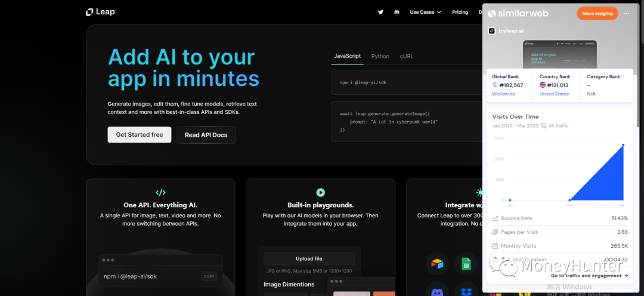The height and width of the screenshot is (296, 644).
Task: Click the tryleap.ai domain name text
Action: [511, 31]
